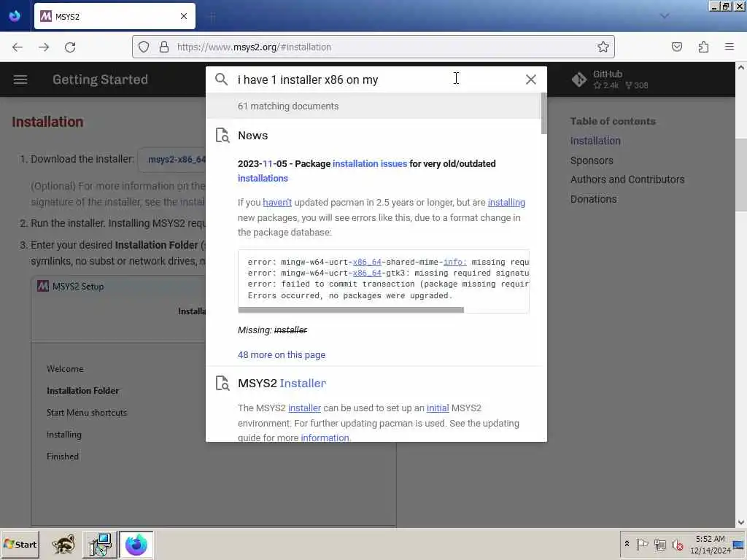
Task: Open the network tray icon
Action: tap(659, 544)
